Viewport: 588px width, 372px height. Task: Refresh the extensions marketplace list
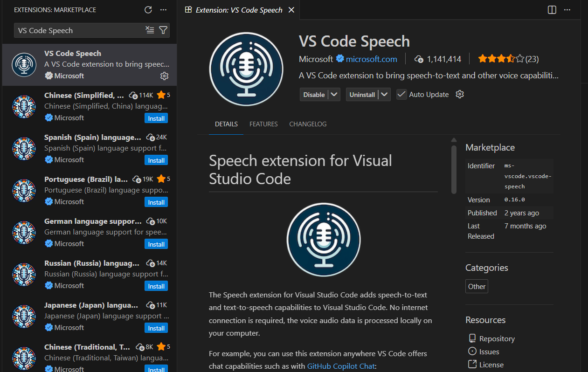(148, 10)
